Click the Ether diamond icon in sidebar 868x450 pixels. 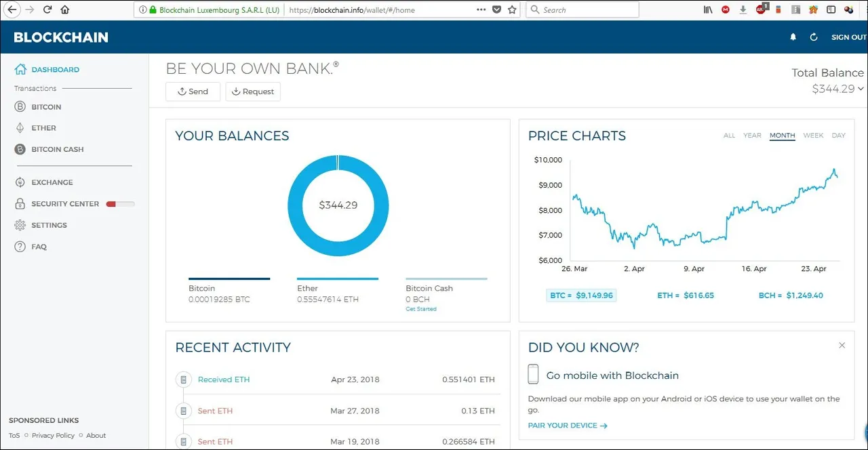click(x=20, y=128)
